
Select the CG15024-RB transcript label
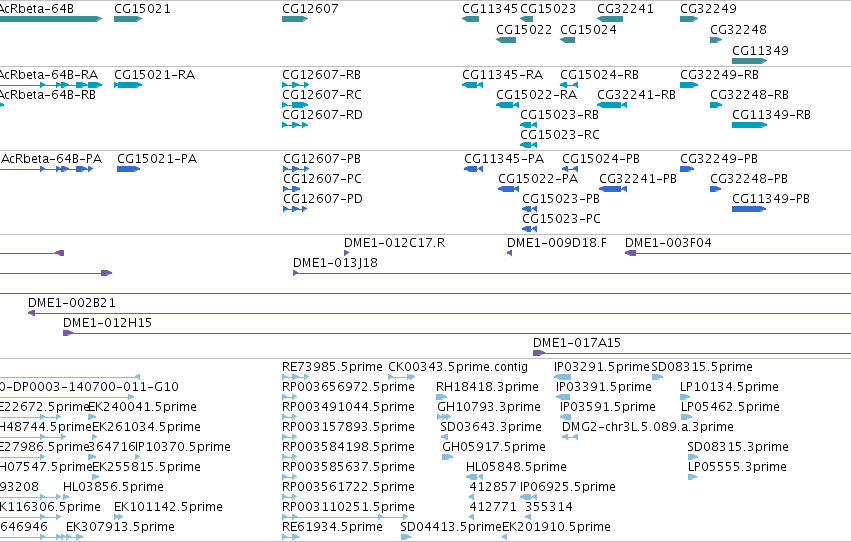[x=599, y=74]
